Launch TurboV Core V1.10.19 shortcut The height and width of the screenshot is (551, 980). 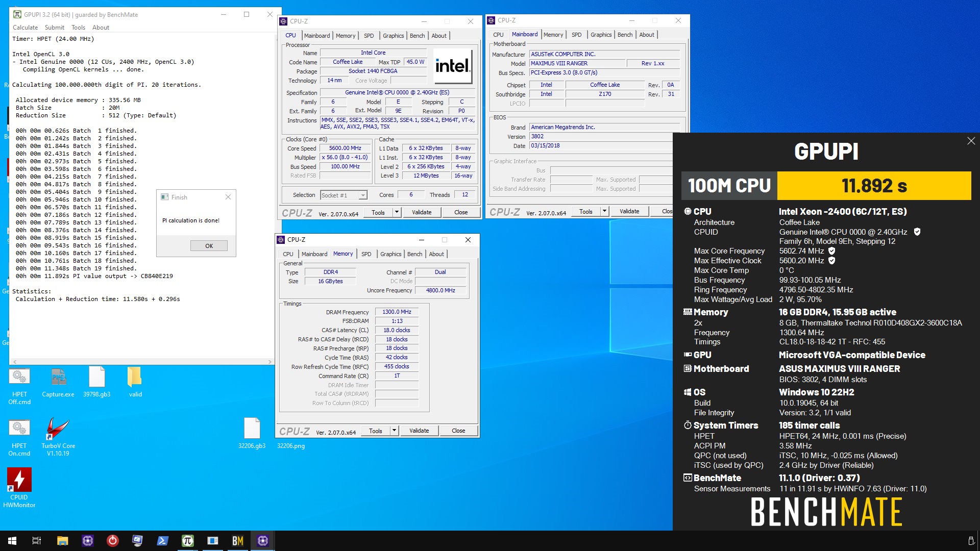(x=58, y=437)
